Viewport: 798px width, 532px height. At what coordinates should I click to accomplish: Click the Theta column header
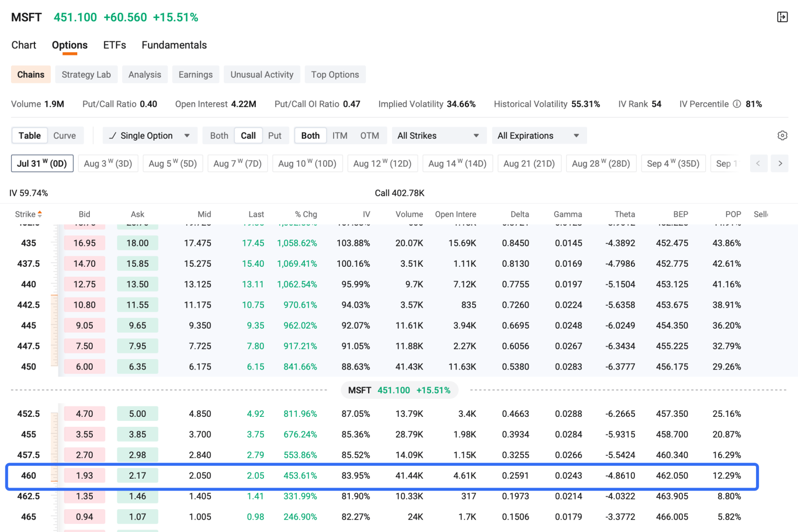[624, 214]
